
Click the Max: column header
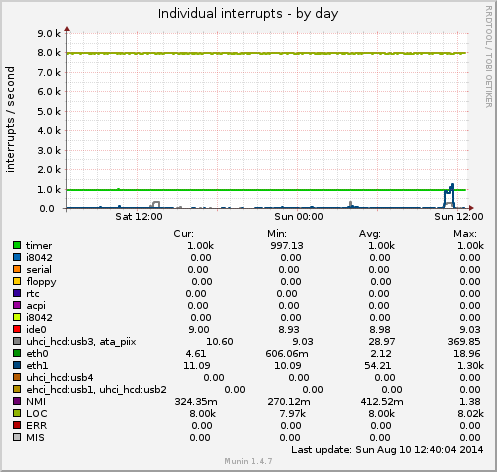tap(465, 234)
